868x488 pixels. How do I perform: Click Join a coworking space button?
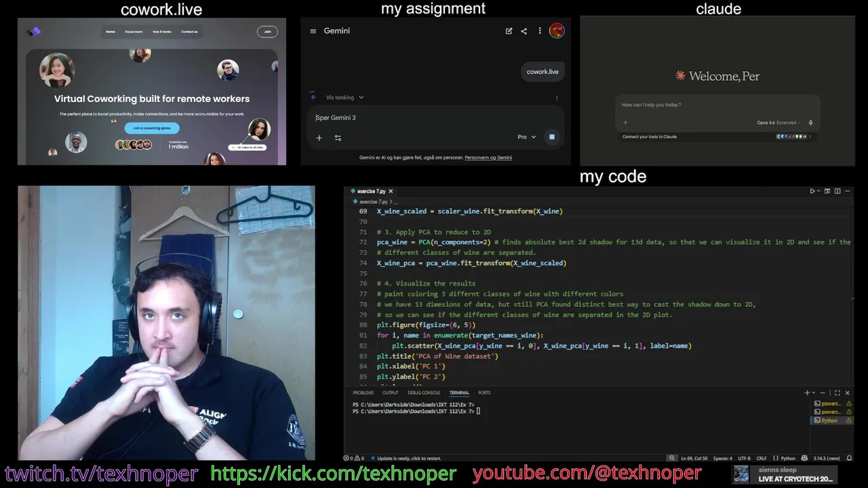(152, 128)
